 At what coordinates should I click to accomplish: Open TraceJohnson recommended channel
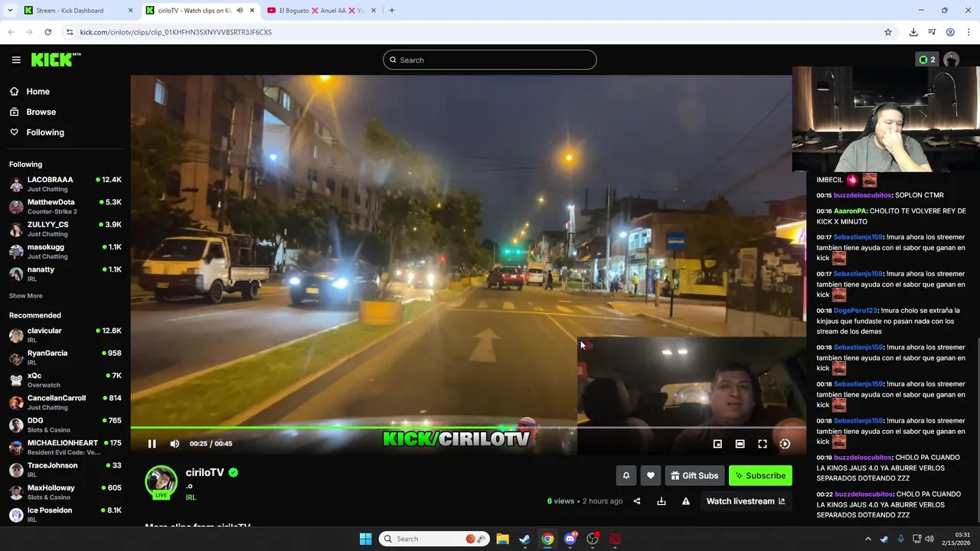point(65,470)
